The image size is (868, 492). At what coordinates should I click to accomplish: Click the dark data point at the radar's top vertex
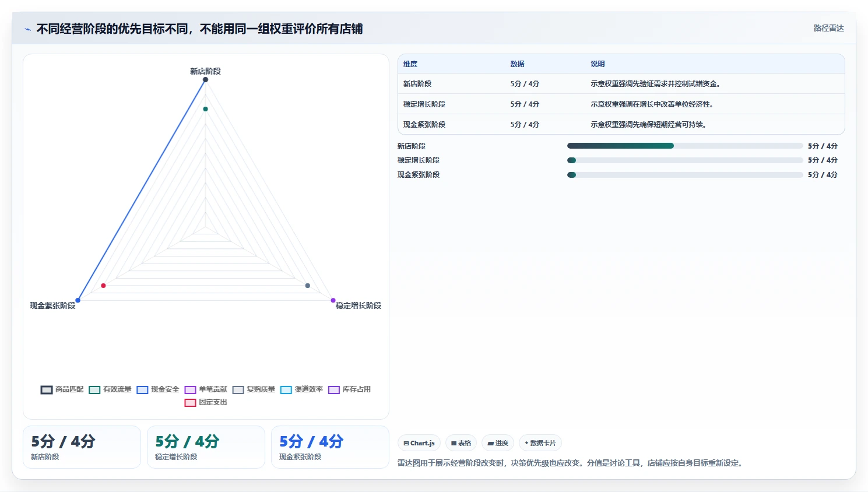point(205,80)
